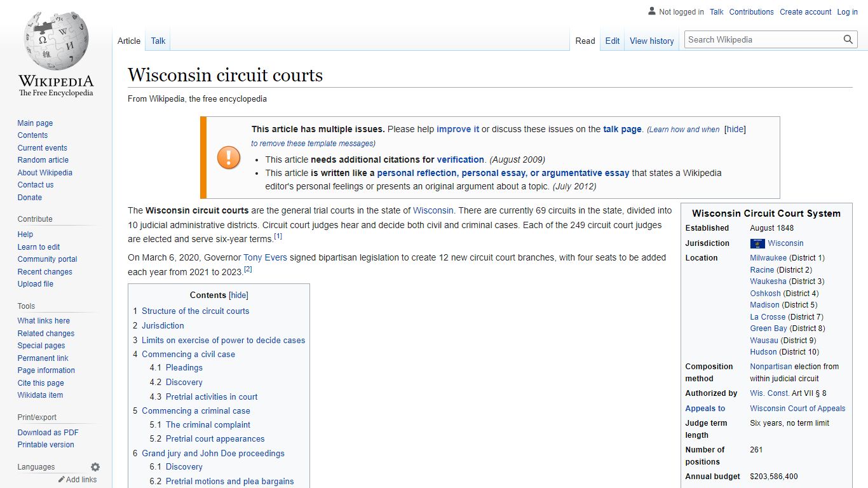Click the improve it link in the banner

click(458, 129)
